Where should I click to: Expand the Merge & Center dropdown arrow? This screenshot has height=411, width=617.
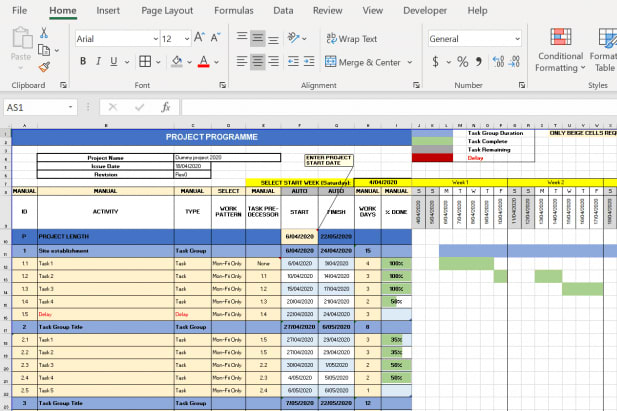[x=408, y=62]
